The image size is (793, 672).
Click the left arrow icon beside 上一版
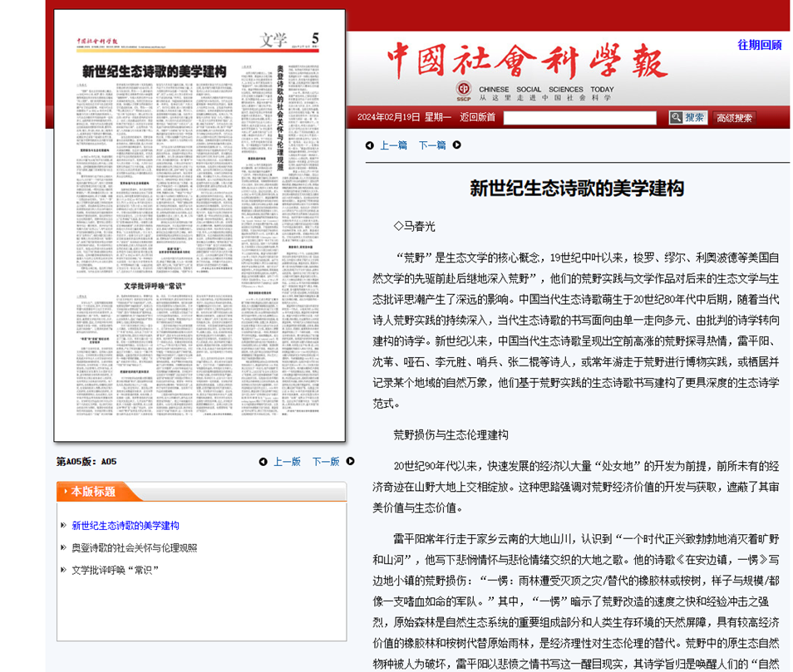click(263, 462)
